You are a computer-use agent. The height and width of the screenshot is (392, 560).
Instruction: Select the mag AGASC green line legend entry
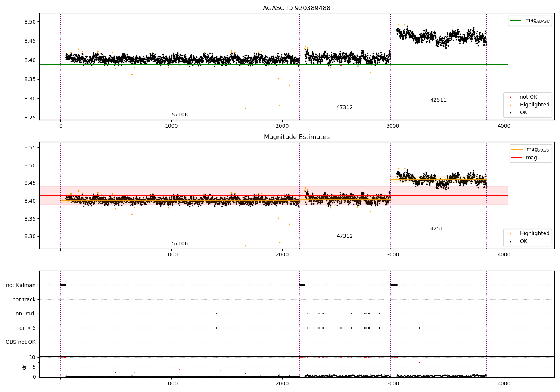[x=530, y=21]
